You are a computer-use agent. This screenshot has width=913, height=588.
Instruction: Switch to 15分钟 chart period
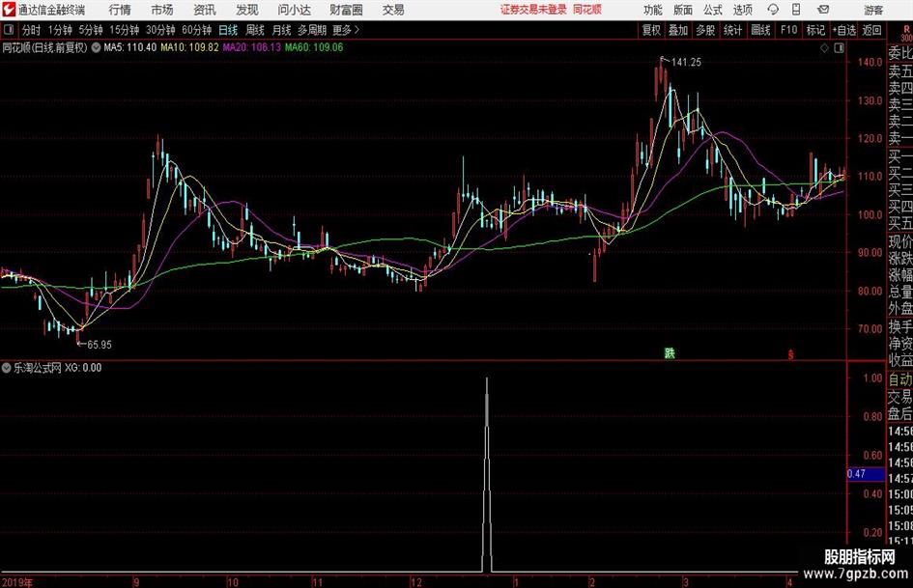pyautogui.click(x=124, y=30)
